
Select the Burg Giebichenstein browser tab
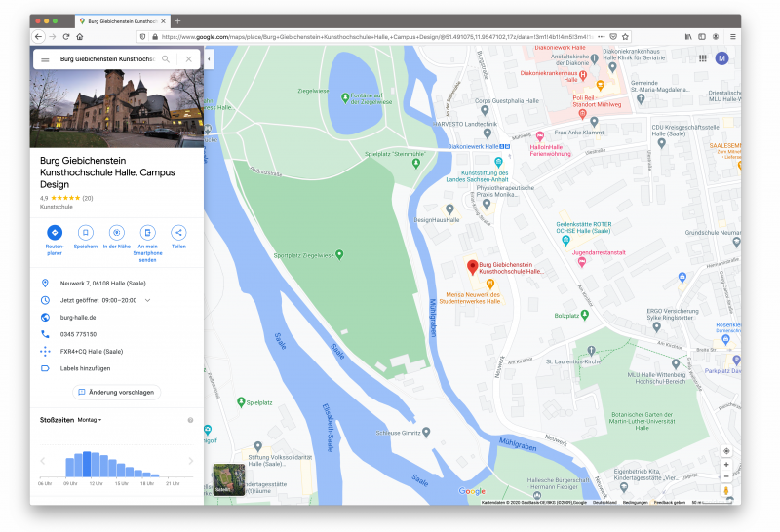[121, 20]
